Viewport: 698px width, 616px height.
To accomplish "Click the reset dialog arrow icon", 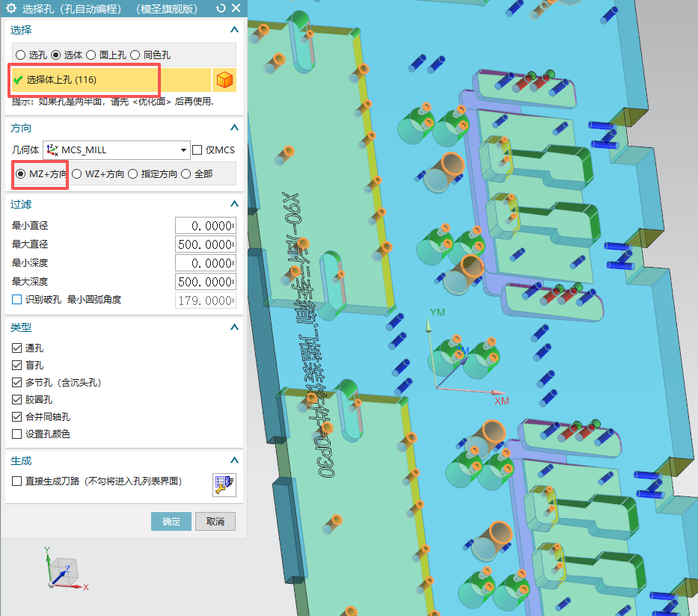I will [221, 8].
